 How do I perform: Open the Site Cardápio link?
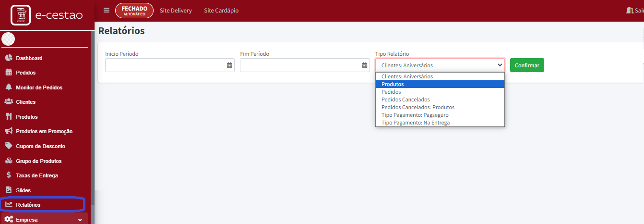(221, 11)
